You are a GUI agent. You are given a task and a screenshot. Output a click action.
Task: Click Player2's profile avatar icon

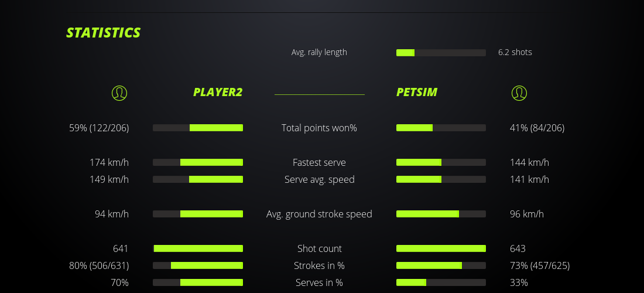[119, 93]
